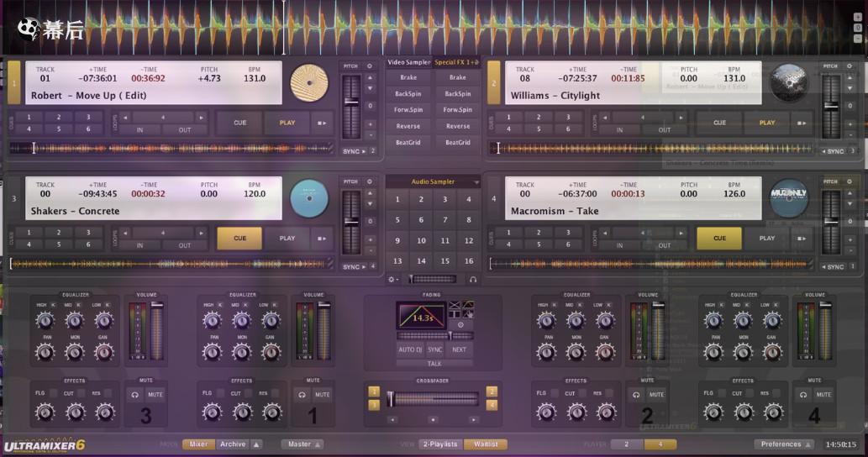Click the HIGH equalizer knob on channel 3

(45, 320)
